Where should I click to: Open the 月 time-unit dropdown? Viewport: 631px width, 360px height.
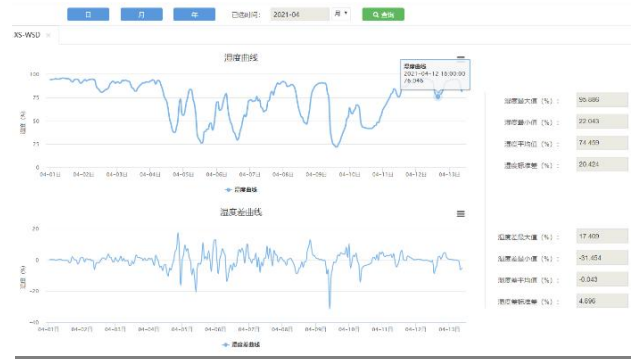[341, 14]
